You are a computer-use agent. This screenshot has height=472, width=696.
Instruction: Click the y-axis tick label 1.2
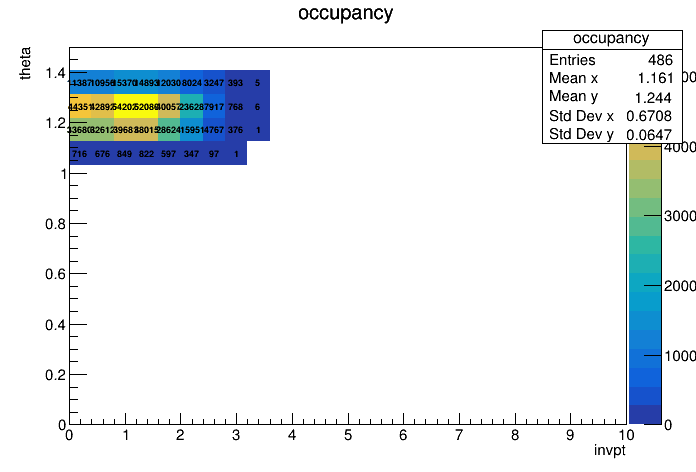[x=55, y=123]
